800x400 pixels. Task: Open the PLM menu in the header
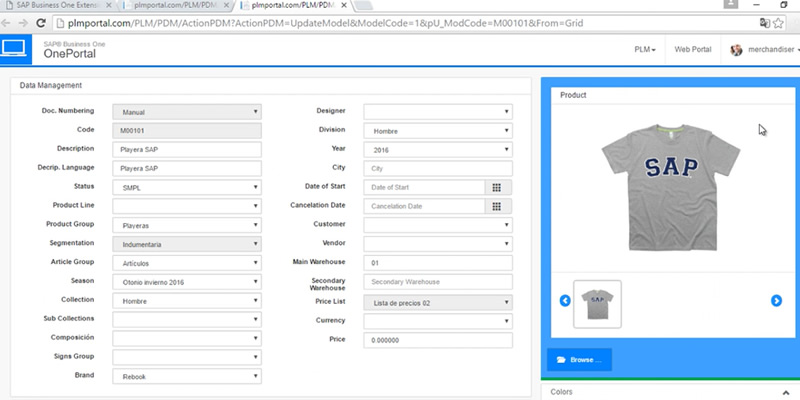645,49
